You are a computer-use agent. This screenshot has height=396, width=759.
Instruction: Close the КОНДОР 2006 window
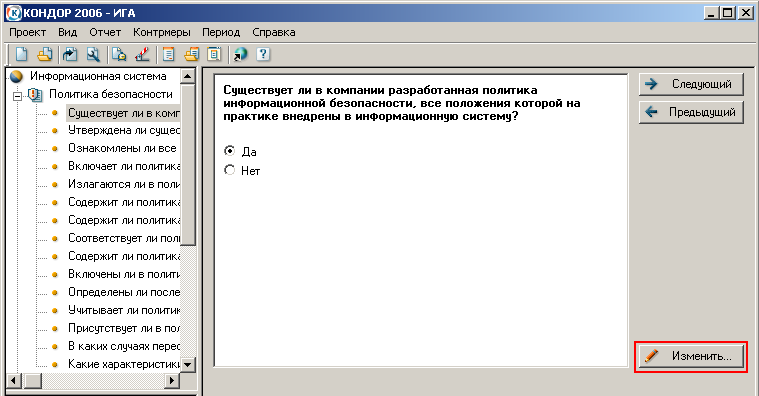(745, 13)
